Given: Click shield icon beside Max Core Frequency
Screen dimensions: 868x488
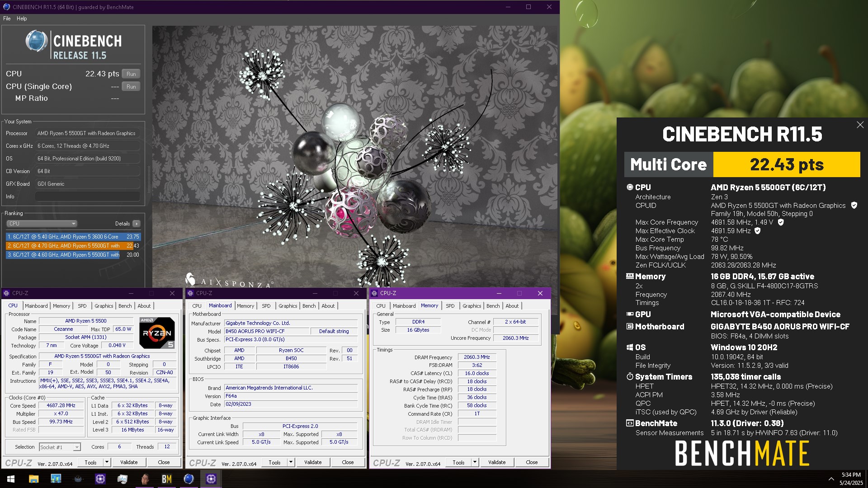Looking at the screenshot, I should pos(781,222).
